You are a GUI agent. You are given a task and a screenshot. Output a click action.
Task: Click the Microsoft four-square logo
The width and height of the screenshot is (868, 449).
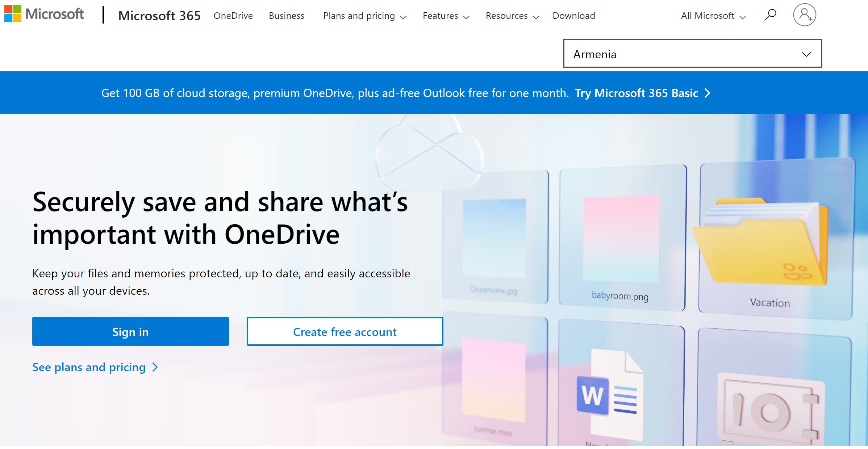(12, 14)
